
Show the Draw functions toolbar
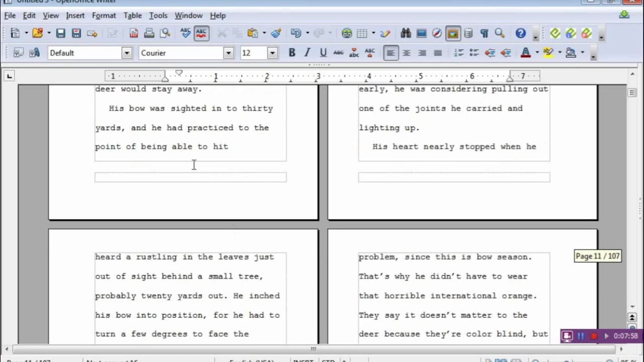tap(385, 33)
